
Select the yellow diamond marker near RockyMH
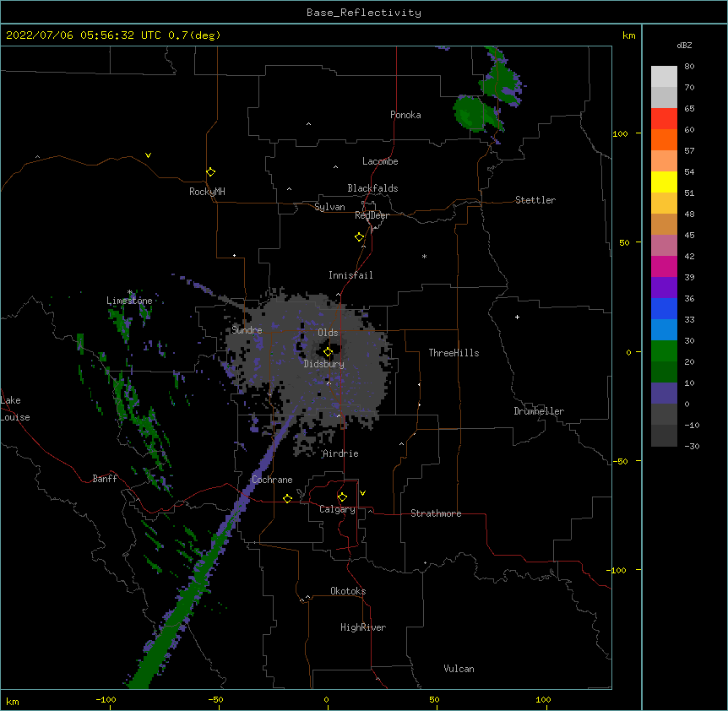click(211, 172)
